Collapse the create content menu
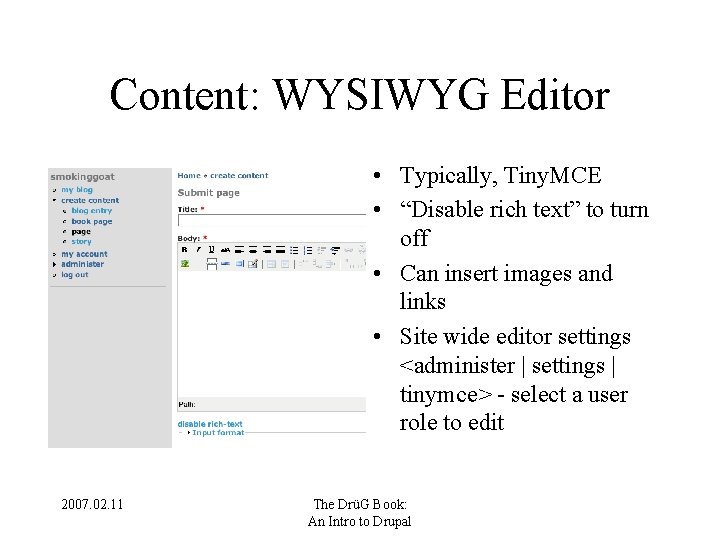 [x=54, y=200]
